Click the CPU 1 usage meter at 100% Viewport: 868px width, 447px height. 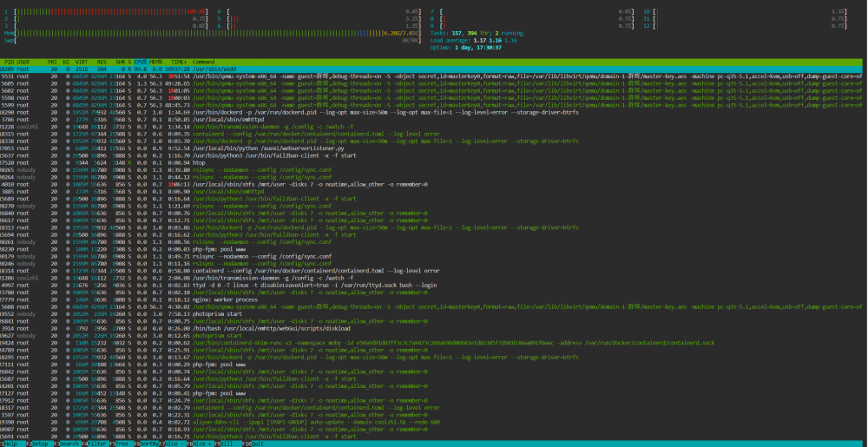tap(106, 11)
